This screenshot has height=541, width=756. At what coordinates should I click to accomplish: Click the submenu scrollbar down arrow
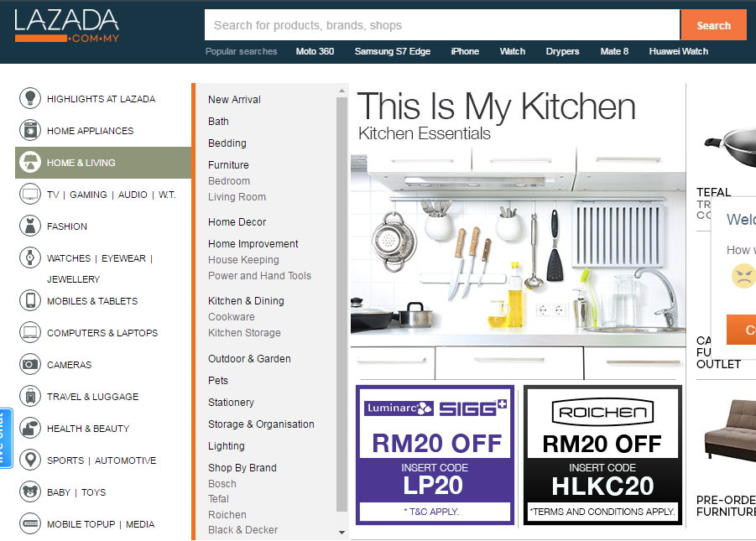point(342,533)
